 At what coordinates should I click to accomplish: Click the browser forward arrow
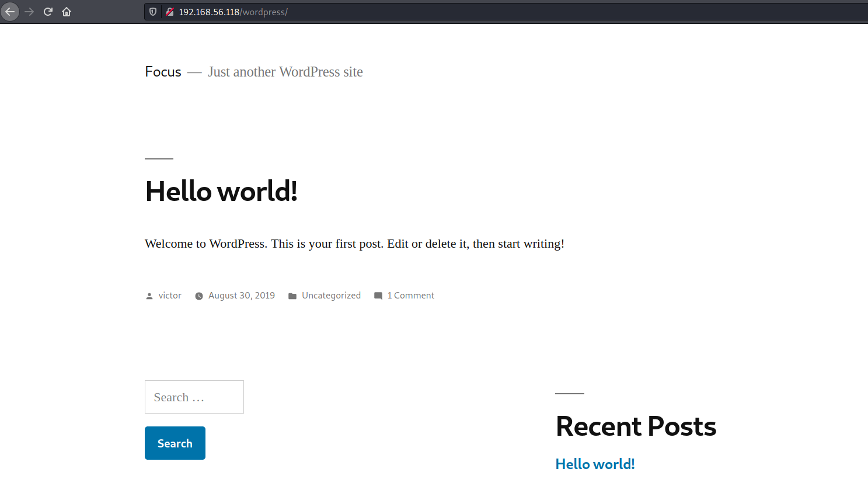[x=29, y=12]
